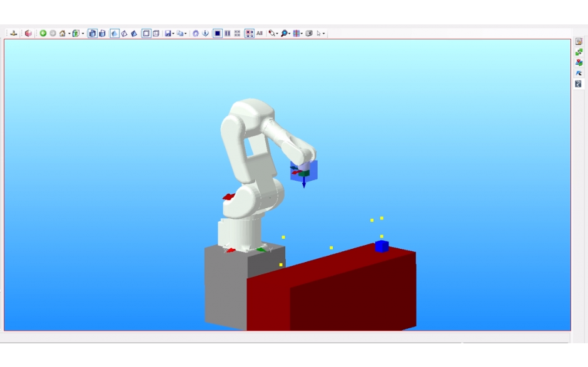Switch to the orthographic cylinder view button
588x367 pixels.
click(x=103, y=33)
